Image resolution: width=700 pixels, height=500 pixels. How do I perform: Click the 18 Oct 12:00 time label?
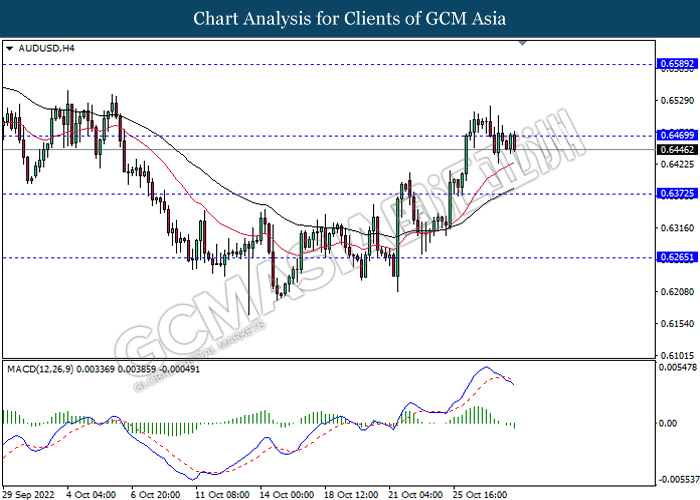[351, 495]
